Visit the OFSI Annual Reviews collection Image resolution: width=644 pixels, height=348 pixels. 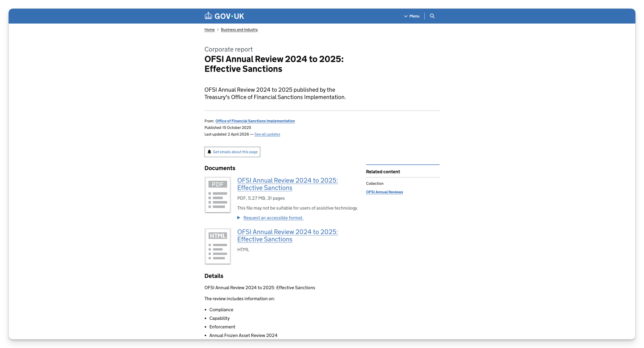coord(384,192)
